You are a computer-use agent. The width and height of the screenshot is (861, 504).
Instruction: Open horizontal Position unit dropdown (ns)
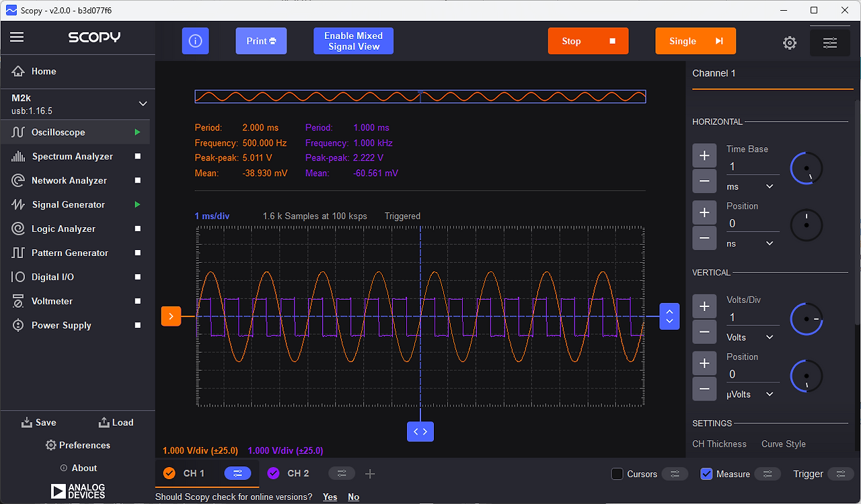751,243
